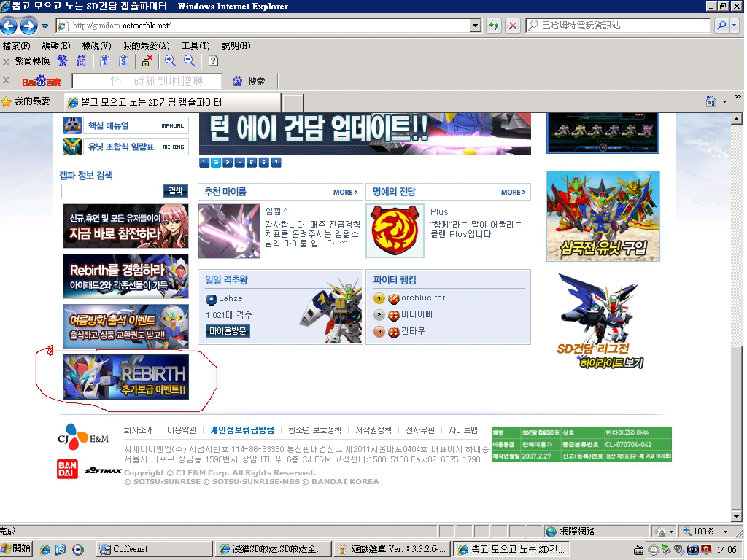Image resolution: width=747 pixels, height=560 pixels.
Task: Open 핵심 매뉴얼 manual link
Action: point(125,125)
